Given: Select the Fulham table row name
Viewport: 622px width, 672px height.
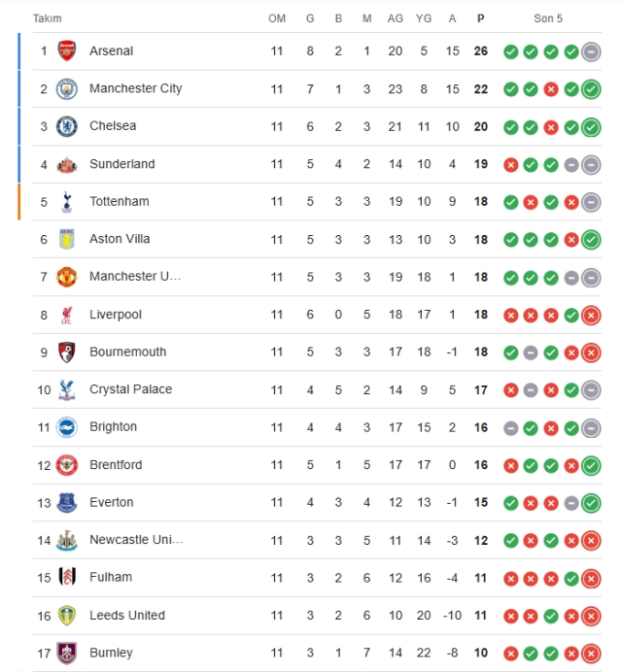Looking at the screenshot, I should pos(110,577).
